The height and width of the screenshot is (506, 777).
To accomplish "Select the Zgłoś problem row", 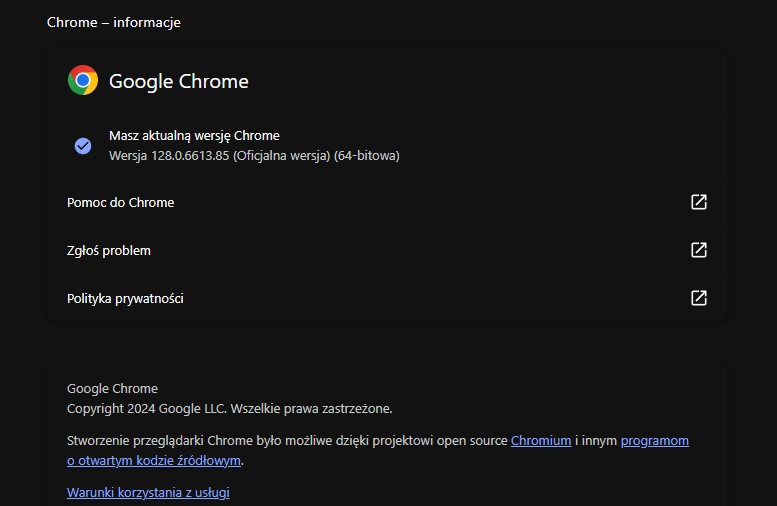I will [387, 250].
